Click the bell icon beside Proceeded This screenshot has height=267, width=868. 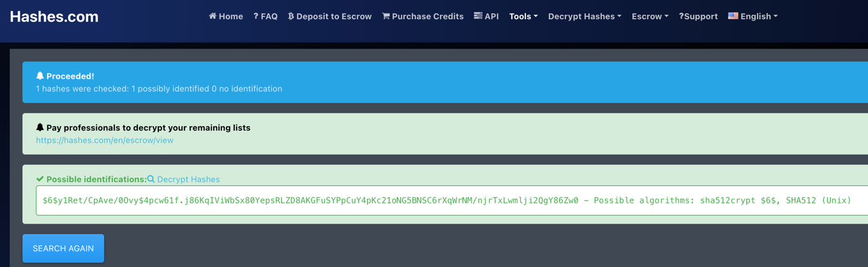coord(40,76)
